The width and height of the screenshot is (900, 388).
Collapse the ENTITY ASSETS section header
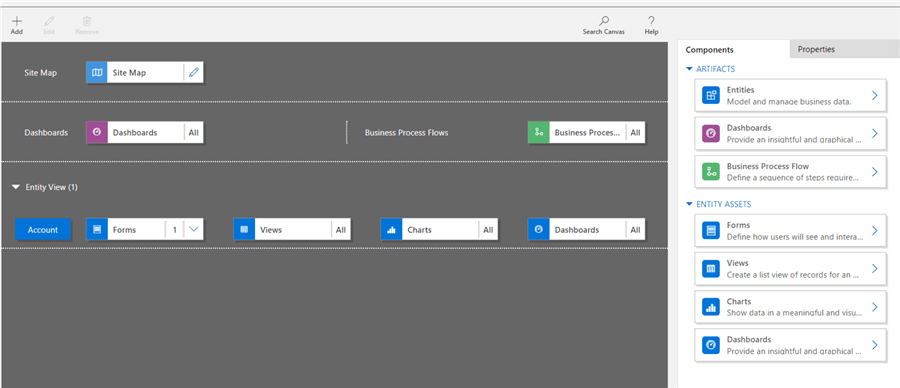tap(689, 204)
